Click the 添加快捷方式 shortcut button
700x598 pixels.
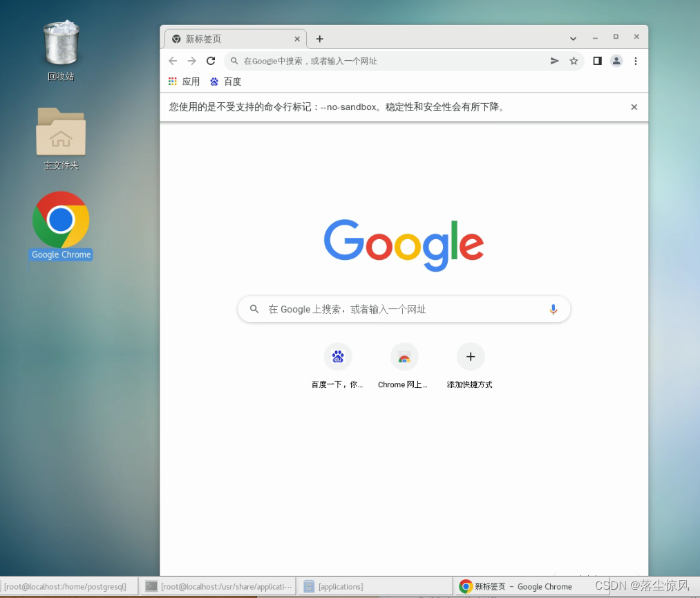[471, 357]
